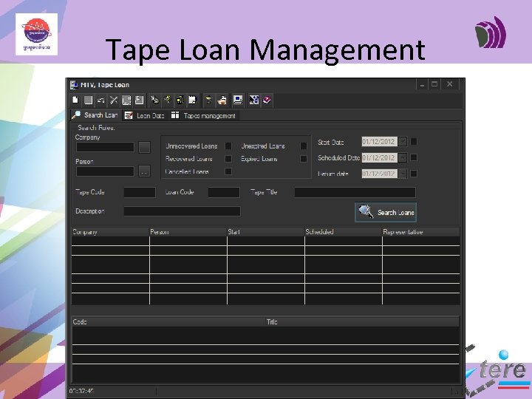Maximize the Tape Loan window
532x399 pixels.
pyautogui.click(x=434, y=84)
